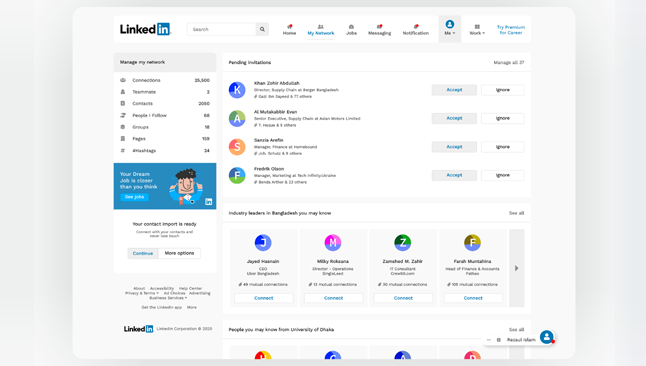Open Rezaul Islam chat avatar

547,337
